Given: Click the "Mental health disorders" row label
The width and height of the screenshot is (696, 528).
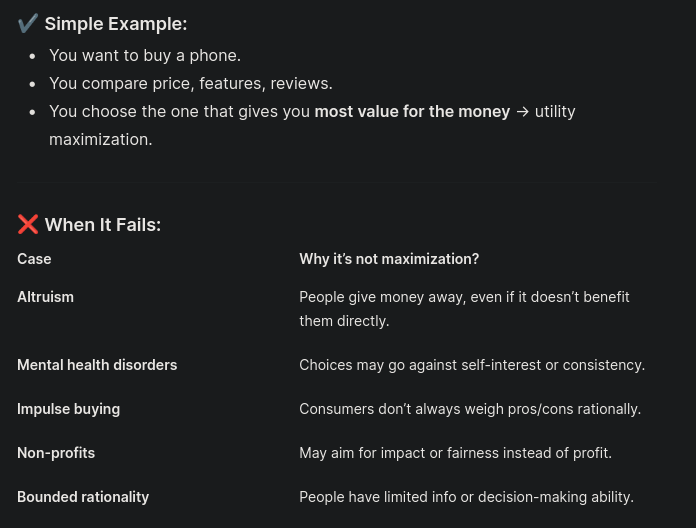Looking at the screenshot, I should tap(97, 365).
